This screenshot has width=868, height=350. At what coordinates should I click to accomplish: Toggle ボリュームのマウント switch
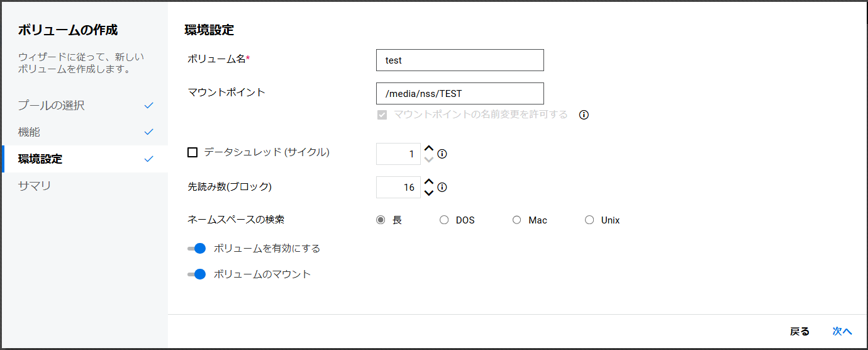pos(197,274)
